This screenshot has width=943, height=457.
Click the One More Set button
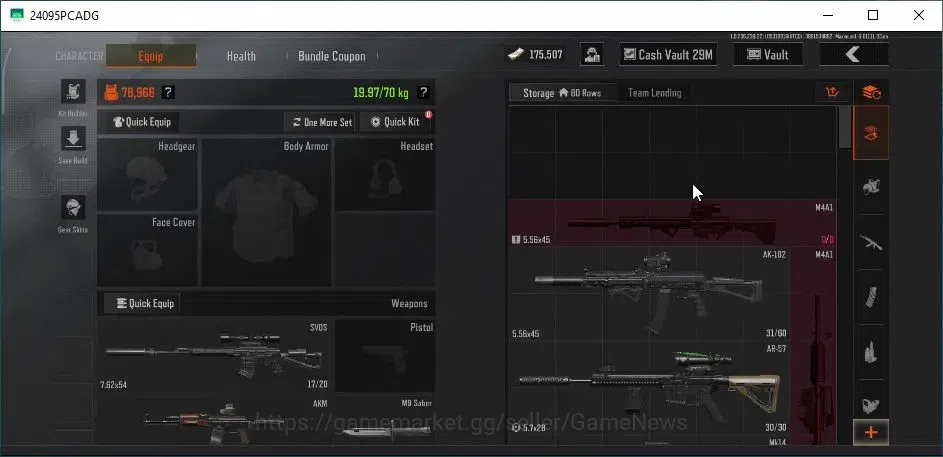point(319,122)
